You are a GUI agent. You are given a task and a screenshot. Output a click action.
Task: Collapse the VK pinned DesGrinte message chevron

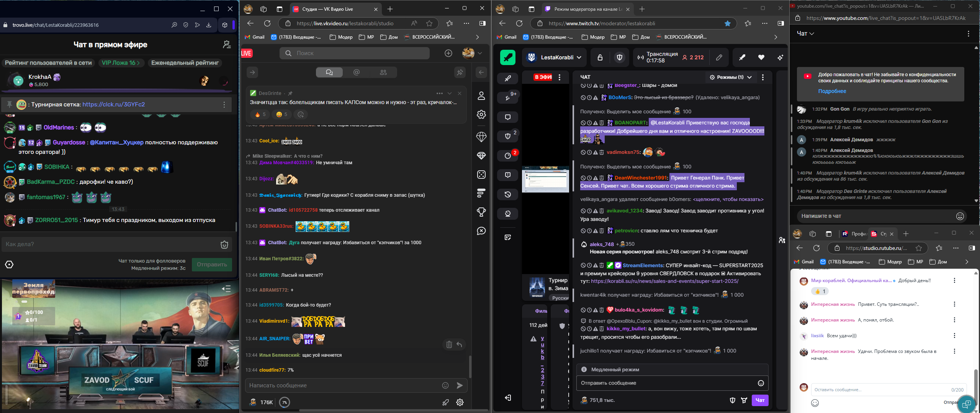(x=450, y=93)
